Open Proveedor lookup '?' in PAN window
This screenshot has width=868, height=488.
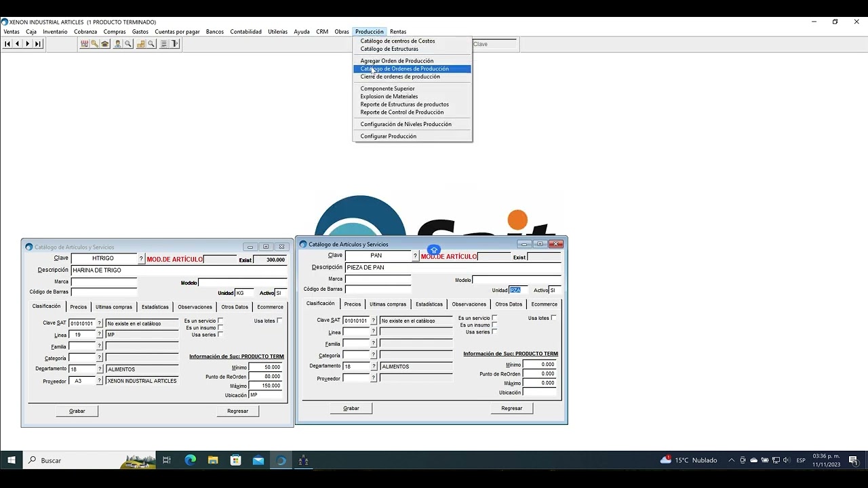373,378
